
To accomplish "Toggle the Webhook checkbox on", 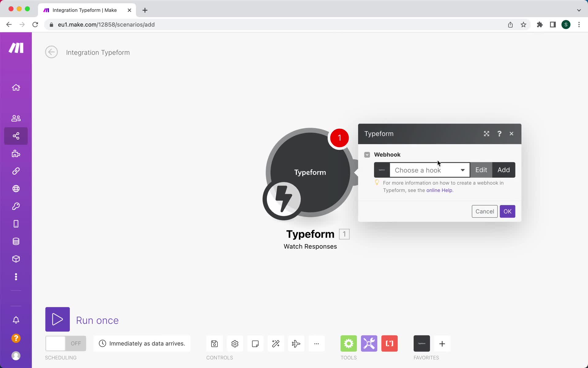I will point(367,154).
